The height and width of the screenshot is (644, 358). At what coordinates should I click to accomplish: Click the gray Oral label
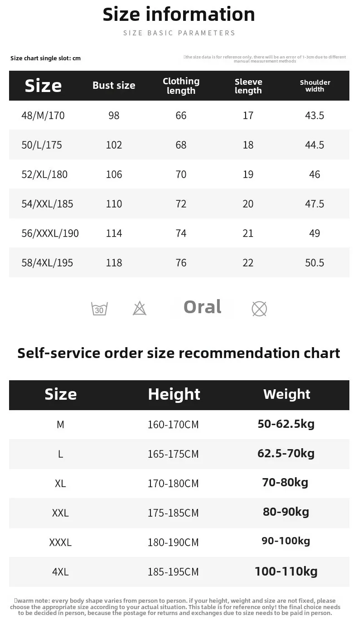[202, 307]
